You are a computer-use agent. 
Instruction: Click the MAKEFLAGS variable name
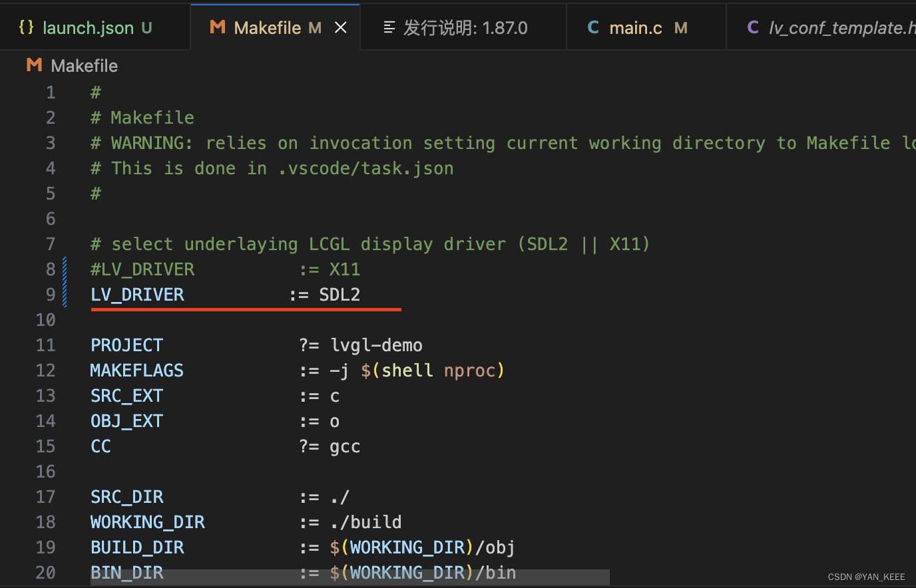click(x=137, y=370)
